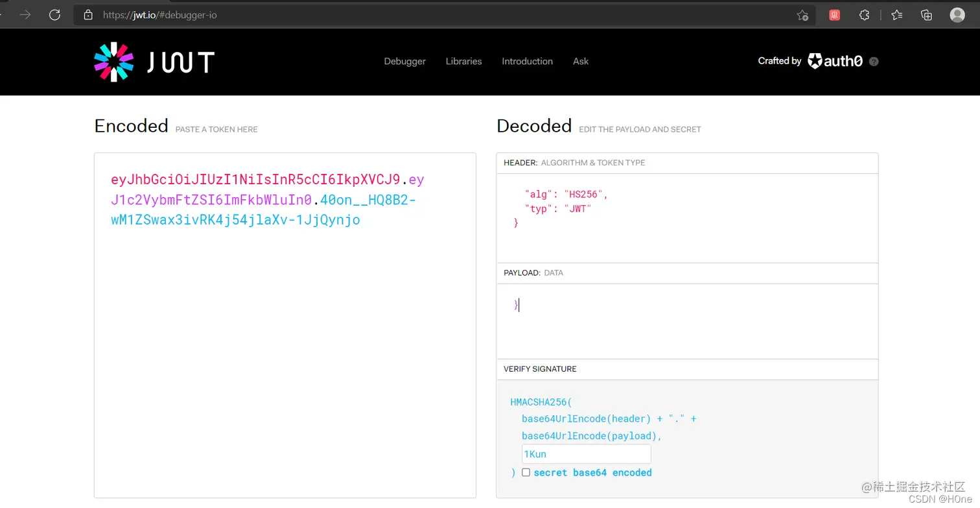Click the jwt.io address bar URL
Image resolution: width=980 pixels, height=508 pixels.
[x=160, y=15]
